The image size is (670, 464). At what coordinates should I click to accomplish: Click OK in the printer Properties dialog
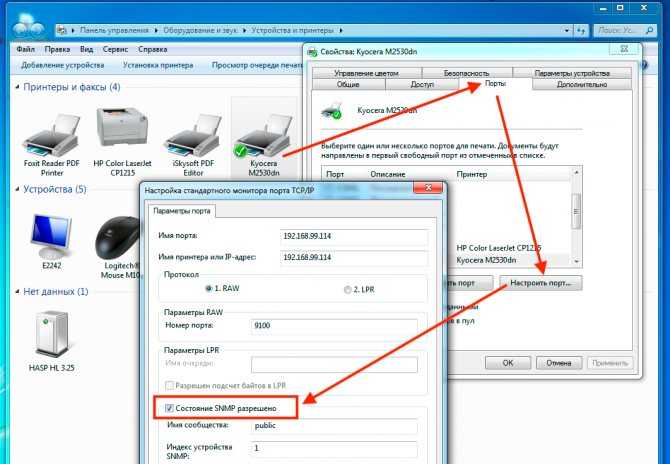(x=508, y=363)
